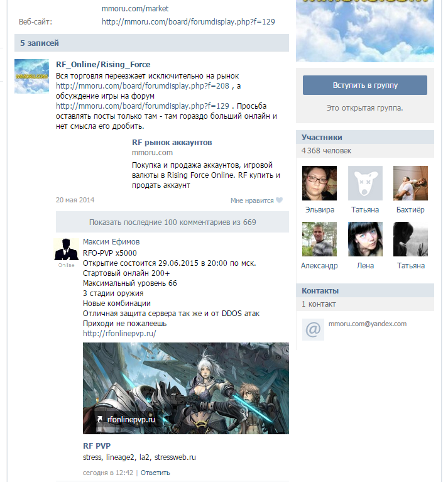Click the line Приходи не пожалеешь

point(124,324)
